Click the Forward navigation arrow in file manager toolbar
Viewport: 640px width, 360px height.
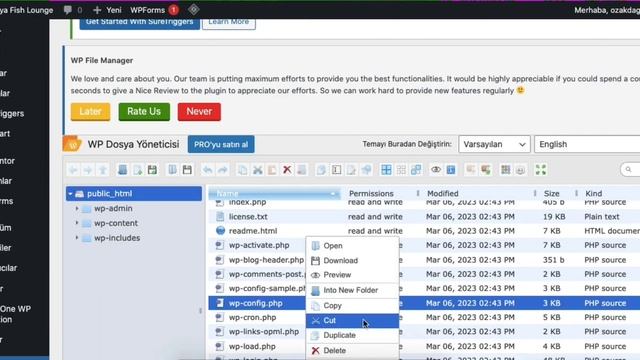pyautogui.click(x=88, y=170)
